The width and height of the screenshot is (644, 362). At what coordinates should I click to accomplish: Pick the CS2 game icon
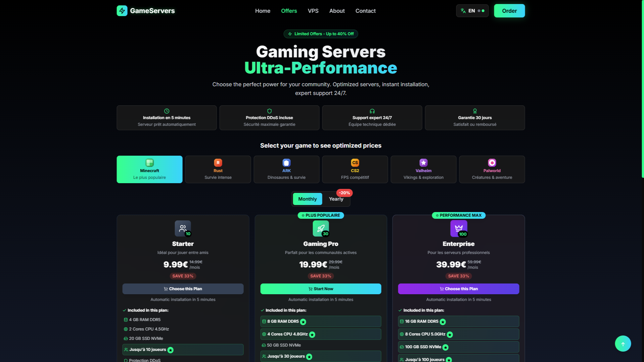pyautogui.click(x=355, y=163)
